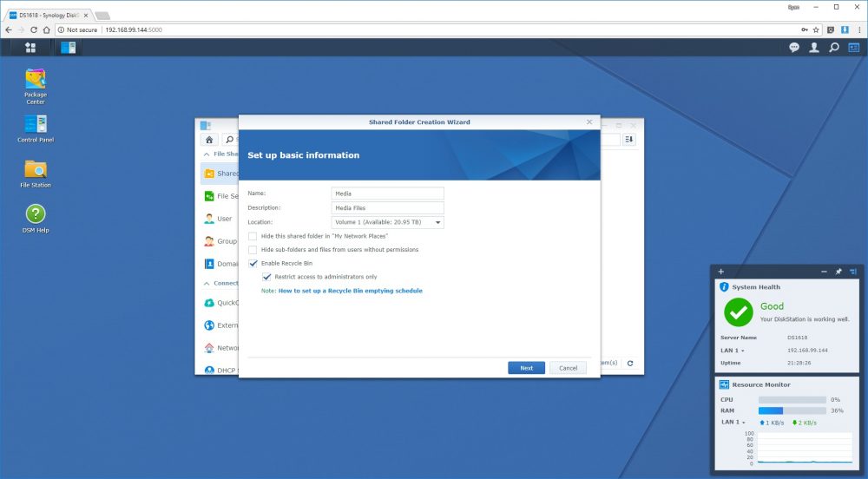Screen dimensions: 868x479
Task: Click Control Panel home icon
Action: 208,140
